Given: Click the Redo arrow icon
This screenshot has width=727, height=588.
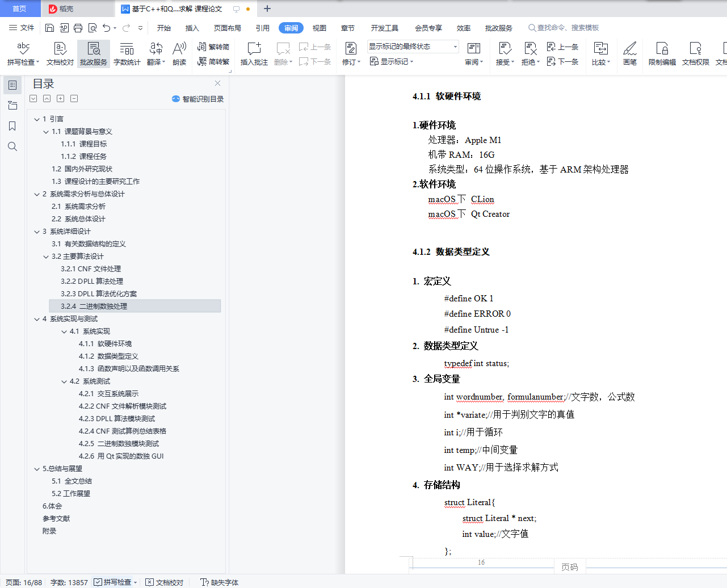Looking at the screenshot, I should [x=126, y=28].
